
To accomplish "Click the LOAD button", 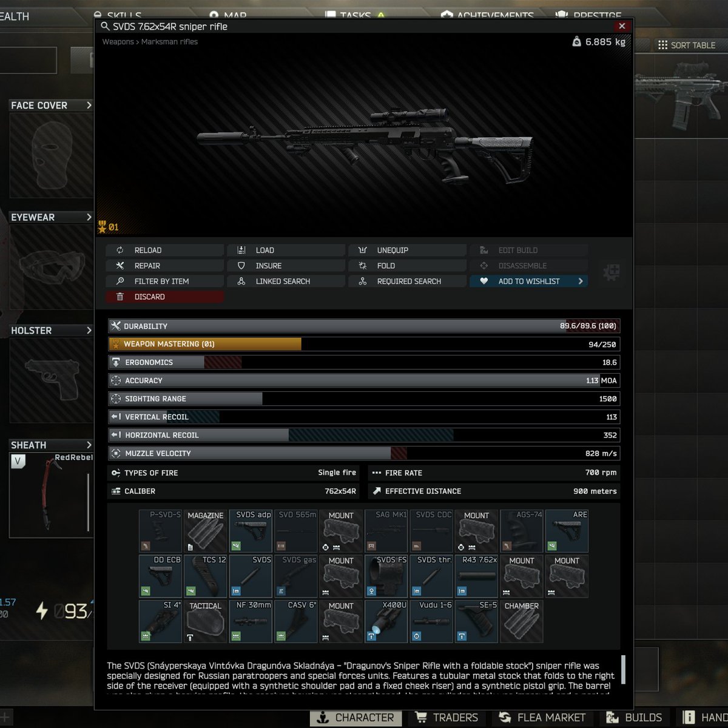I will tap(286, 250).
